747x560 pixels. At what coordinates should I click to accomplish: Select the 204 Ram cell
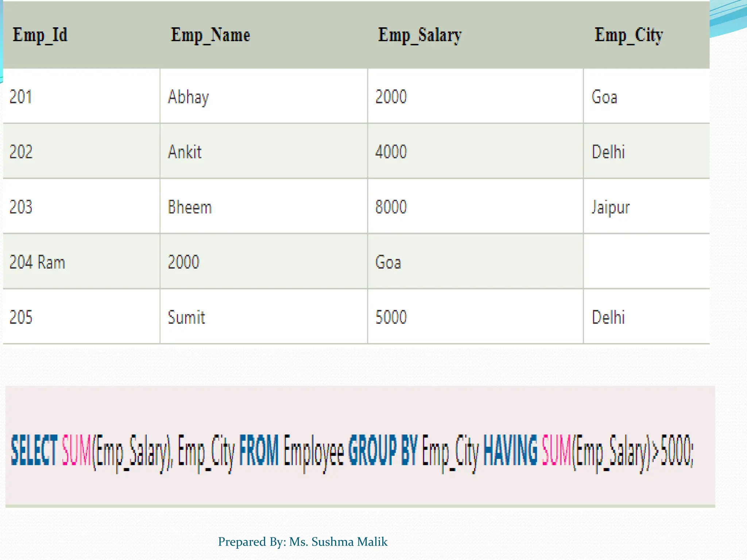coord(37,262)
